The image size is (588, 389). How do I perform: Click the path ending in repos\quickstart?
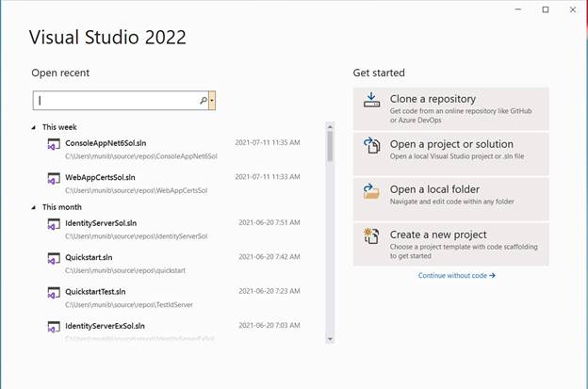125,270
